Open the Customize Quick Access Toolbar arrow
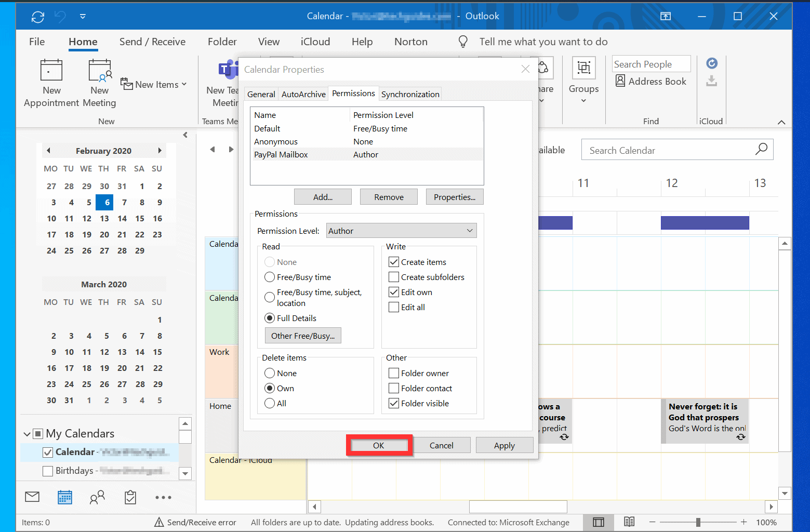Viewport: 810px width, 532px height. (83, 17)
